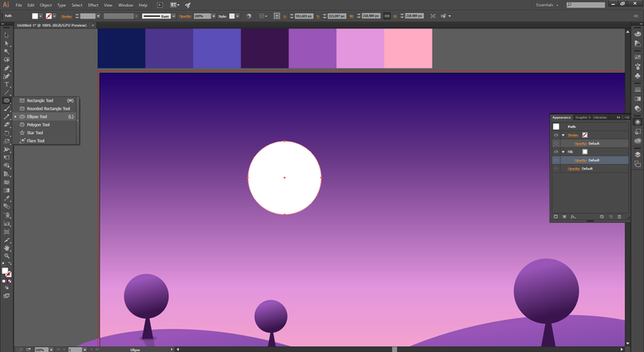Select the Eraser tool

click(x=6, y=125)
